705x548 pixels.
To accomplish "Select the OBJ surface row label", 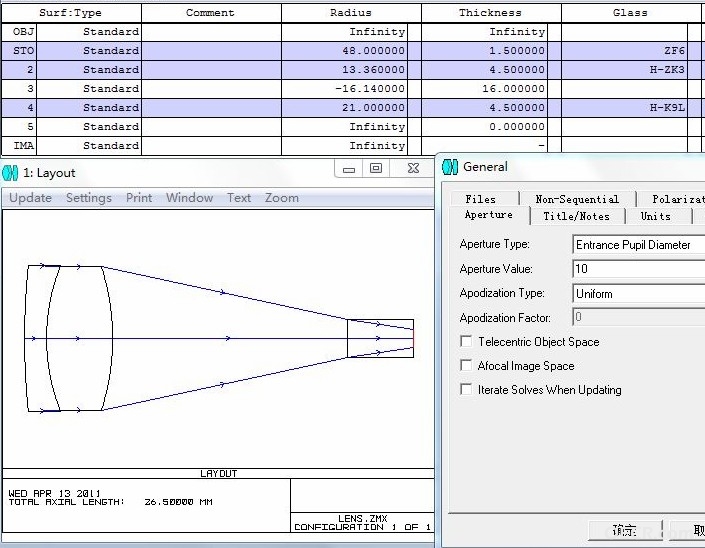I will (x=18, y=32).
